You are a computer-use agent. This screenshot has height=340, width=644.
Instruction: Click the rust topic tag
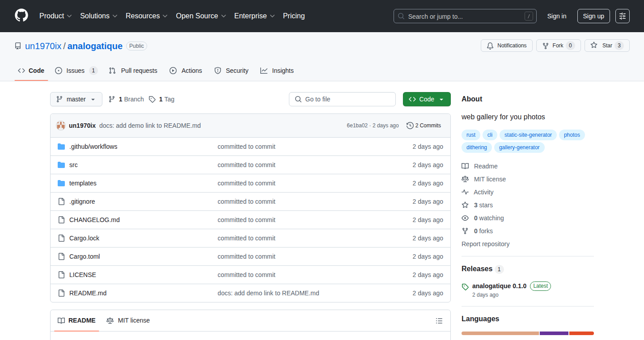(471, 135)
